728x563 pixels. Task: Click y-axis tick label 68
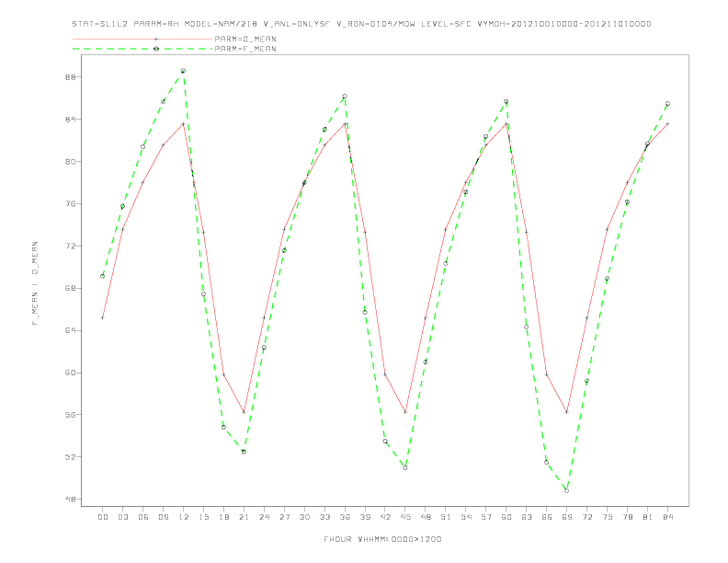tap(71, 289)
